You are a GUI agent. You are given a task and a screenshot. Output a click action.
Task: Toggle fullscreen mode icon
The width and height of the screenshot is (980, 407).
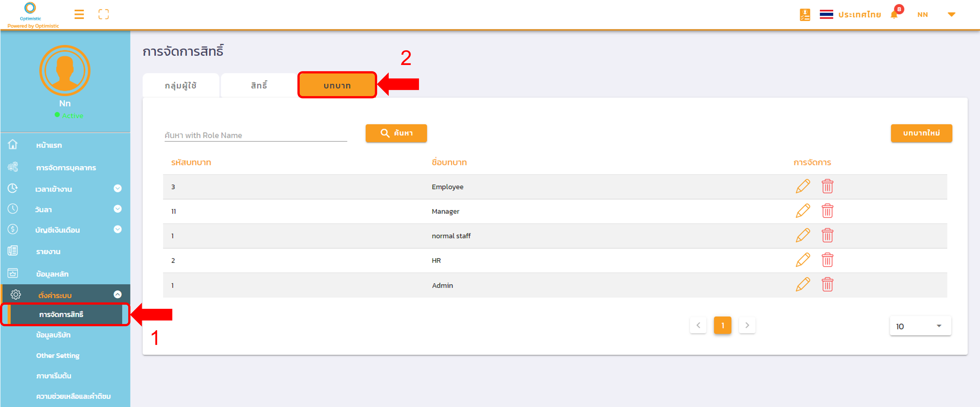point(104,14)
